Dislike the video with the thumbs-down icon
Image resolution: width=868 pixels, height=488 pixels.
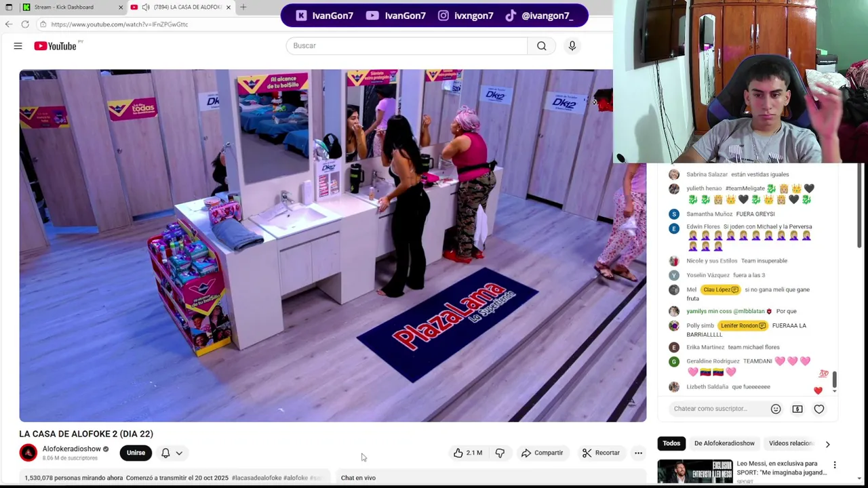coord(500,453)
